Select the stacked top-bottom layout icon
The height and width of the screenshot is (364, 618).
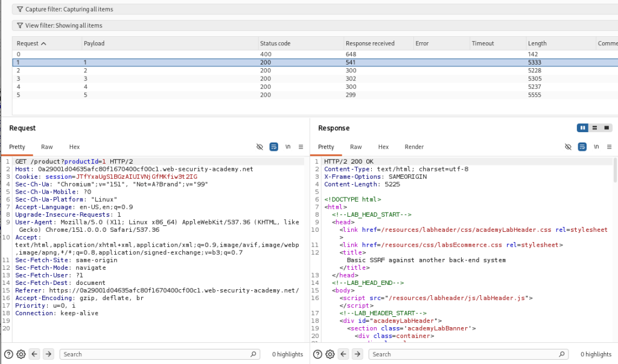pos(594,128)
